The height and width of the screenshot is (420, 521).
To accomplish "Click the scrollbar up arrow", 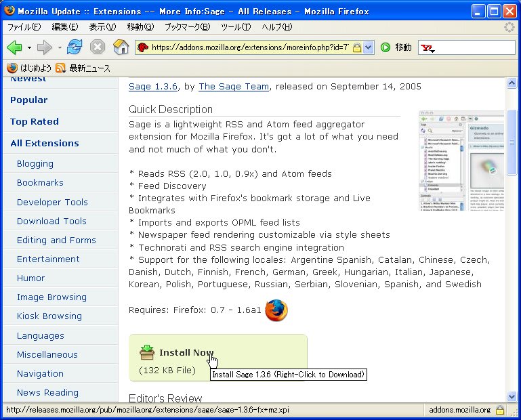I will pos(512,83).
